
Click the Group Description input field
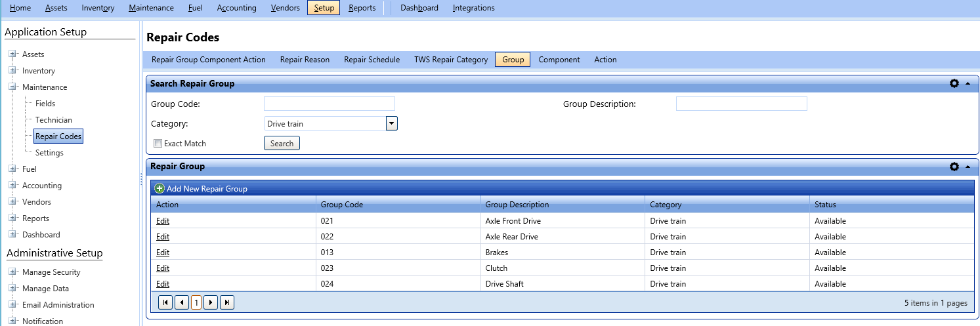click(x=741, y=104)
